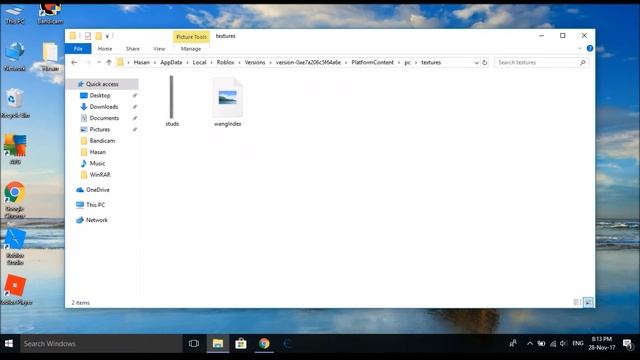
Task: Go back using the Back arrow
Action: point(74,62)
